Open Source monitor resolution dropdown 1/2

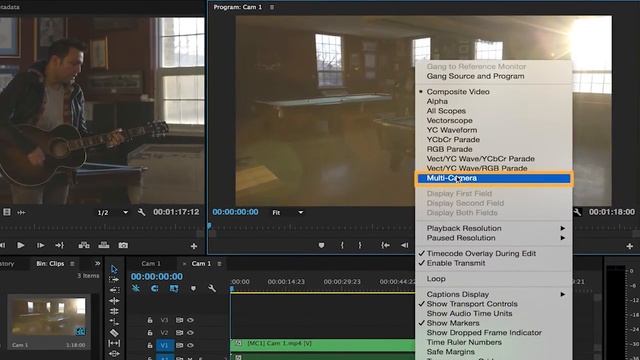[113, 212]
